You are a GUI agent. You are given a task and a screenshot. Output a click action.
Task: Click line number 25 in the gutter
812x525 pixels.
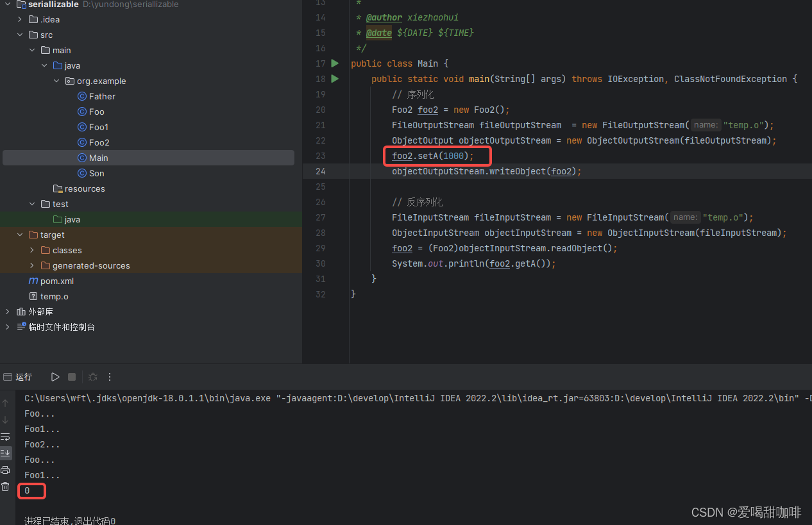click(321, 187)
